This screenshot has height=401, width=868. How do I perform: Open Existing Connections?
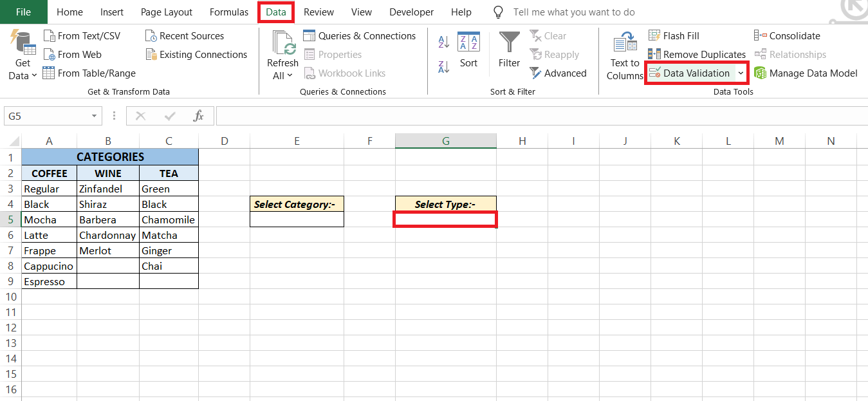(196, 55)
